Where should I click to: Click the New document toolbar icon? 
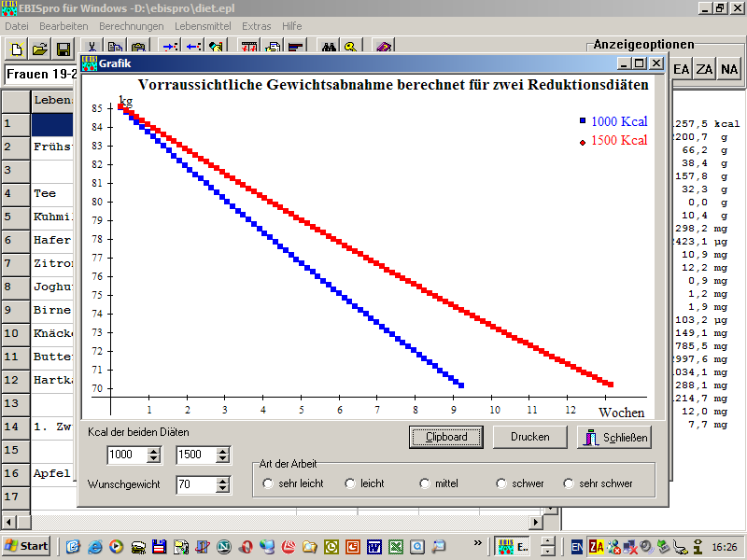[17, 48]
